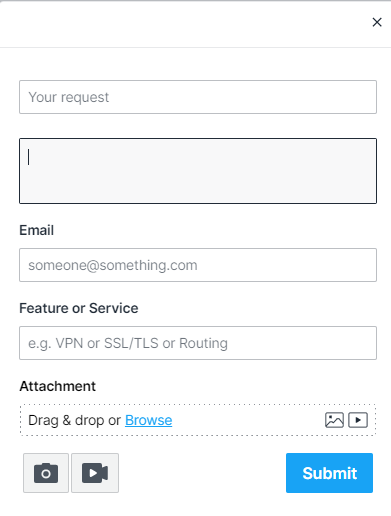Select the Email input with someone@something.com placeholder
The image size is (391, 516).
click(x=198, y=265)
